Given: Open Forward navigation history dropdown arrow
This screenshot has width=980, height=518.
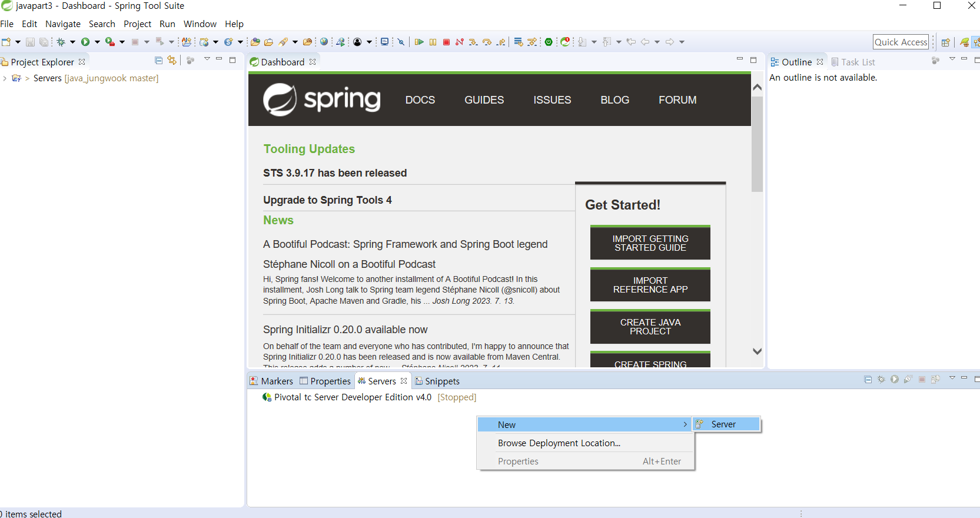Looking at the screenshot, I should tap(682, 42).
